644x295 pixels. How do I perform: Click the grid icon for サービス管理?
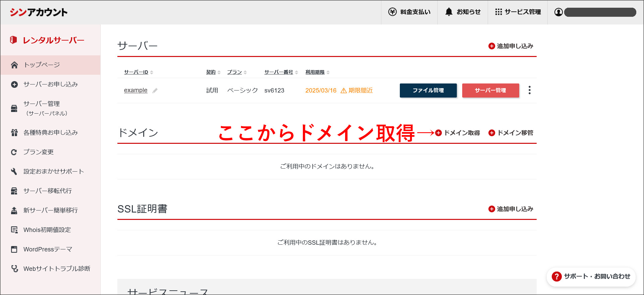click(x=498, y=12)
